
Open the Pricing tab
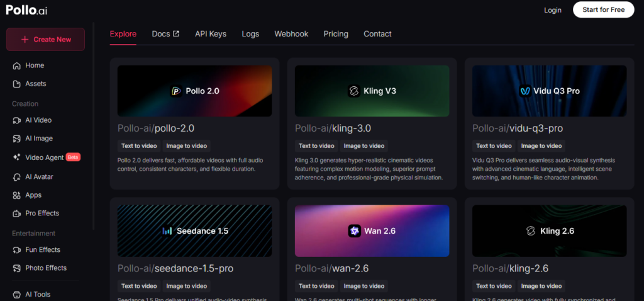[x=336, y=34]
